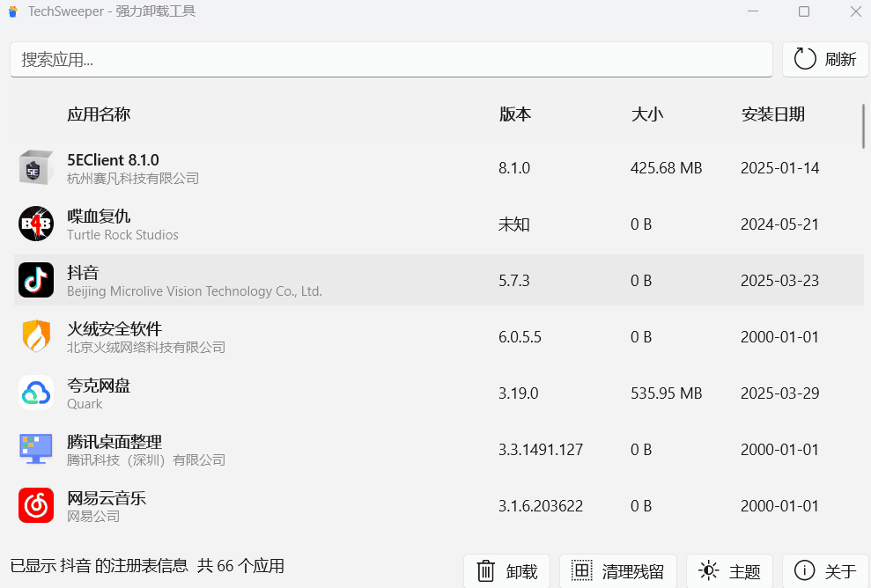Click size 425.68 MB cell
The height and width of the screenshot is (588, 871).
click(x=666, y=167)
